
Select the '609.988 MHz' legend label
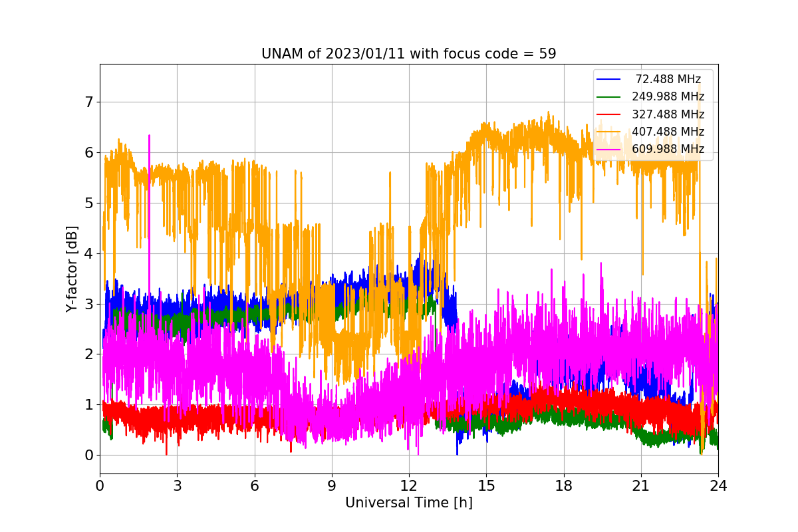tap(668, 149)
